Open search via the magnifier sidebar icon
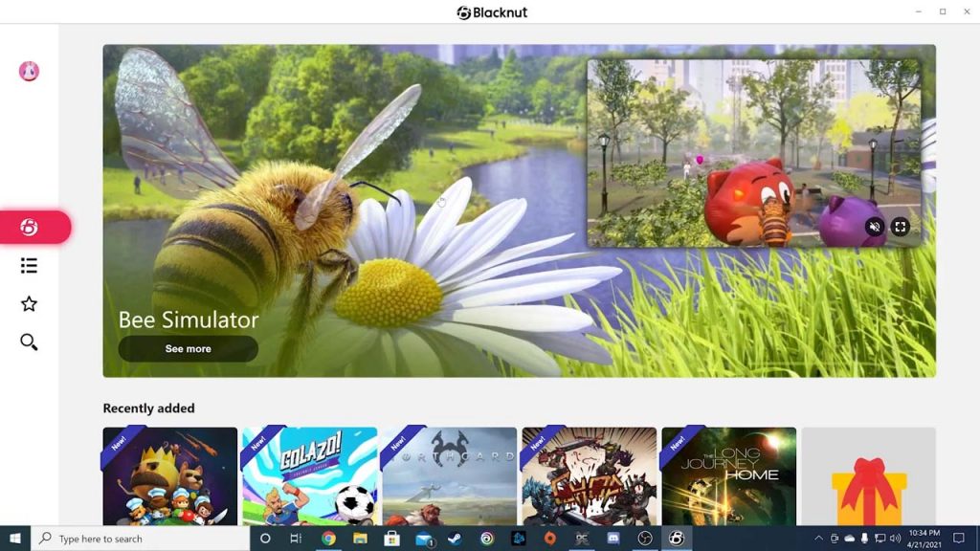Viewport: 980px width, 551px height. point(29,342)
